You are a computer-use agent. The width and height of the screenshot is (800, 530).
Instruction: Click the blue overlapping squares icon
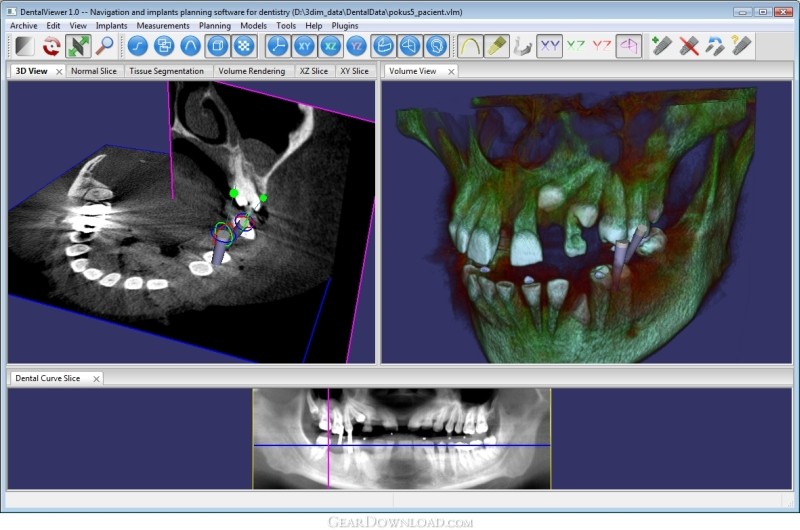(x=164, y=46)
